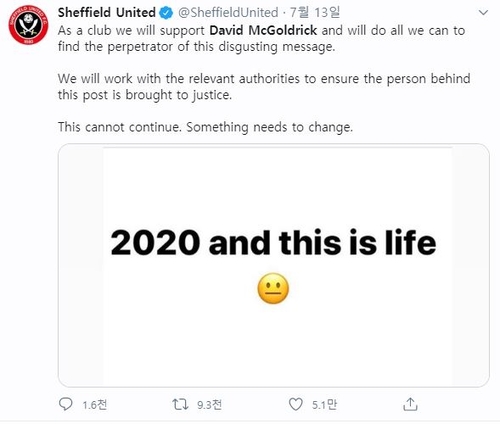The image size is (500, 424).
Task: Click the 5.1만 like count
Action: (x=324, y=405)
